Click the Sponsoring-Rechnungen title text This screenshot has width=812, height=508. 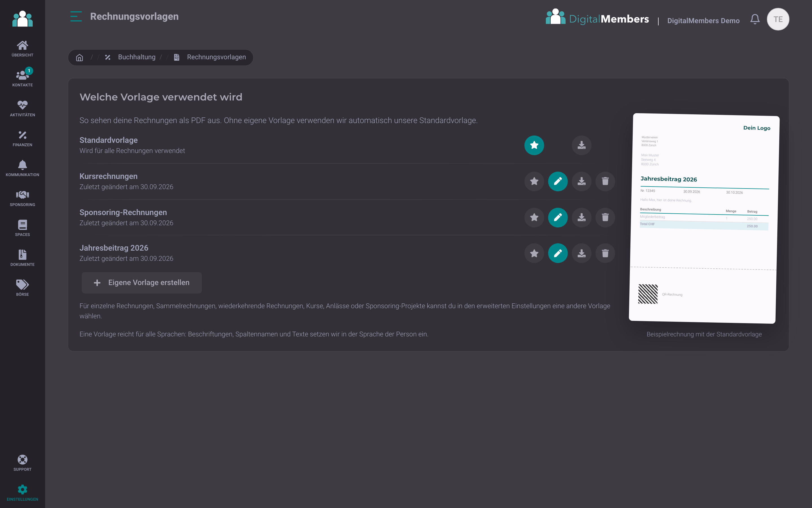click(x=123, y=212)
